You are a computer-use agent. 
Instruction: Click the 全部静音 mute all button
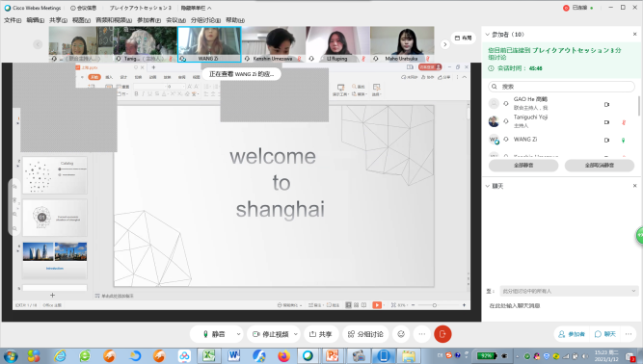(523, 166)
